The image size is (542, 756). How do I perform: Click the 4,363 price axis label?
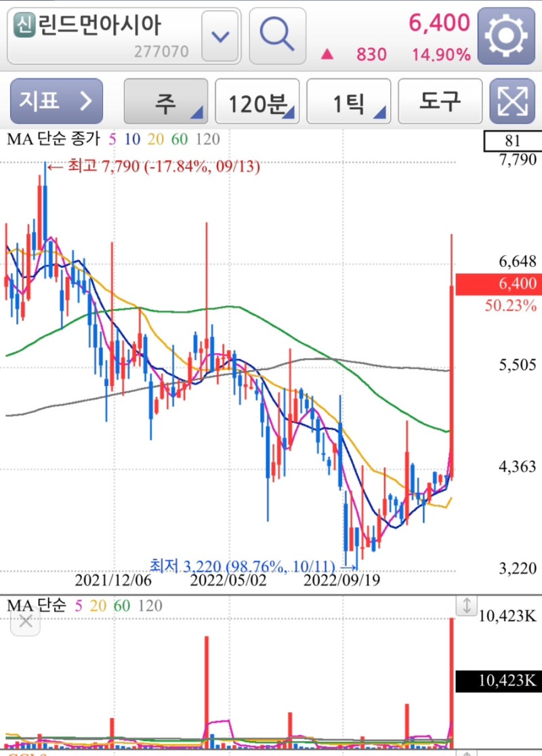518,466
